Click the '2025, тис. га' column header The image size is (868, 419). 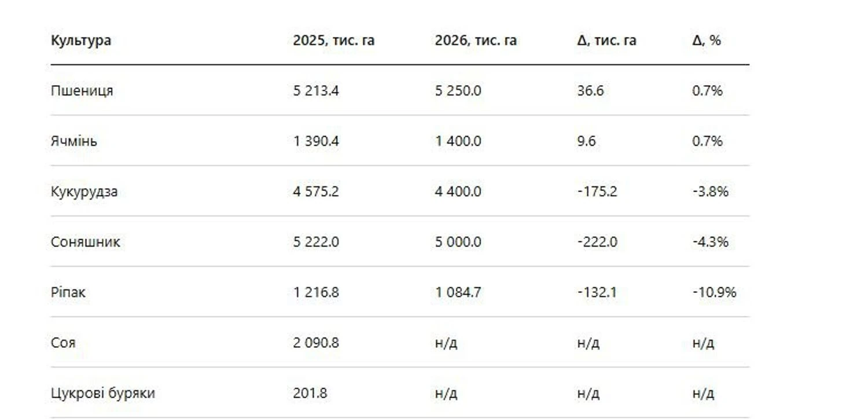tap(333, 41)
